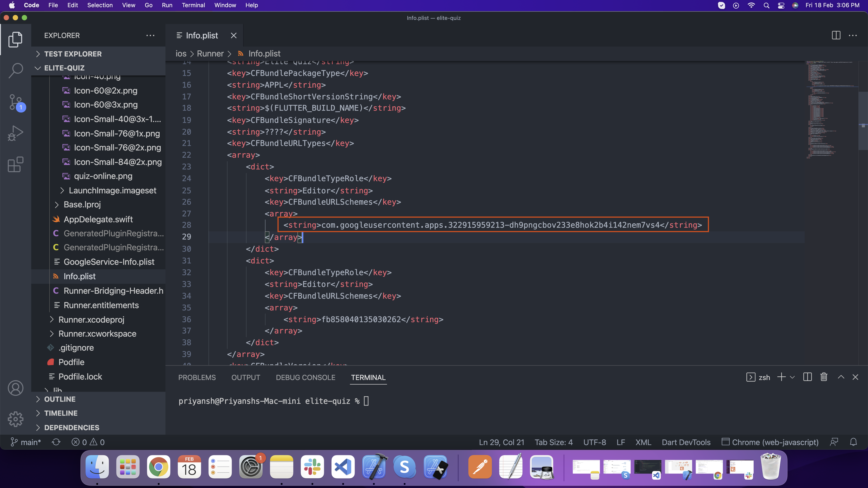Open the Selection menu
This screenshot has width=868, height=488.
tap(100, 5)
